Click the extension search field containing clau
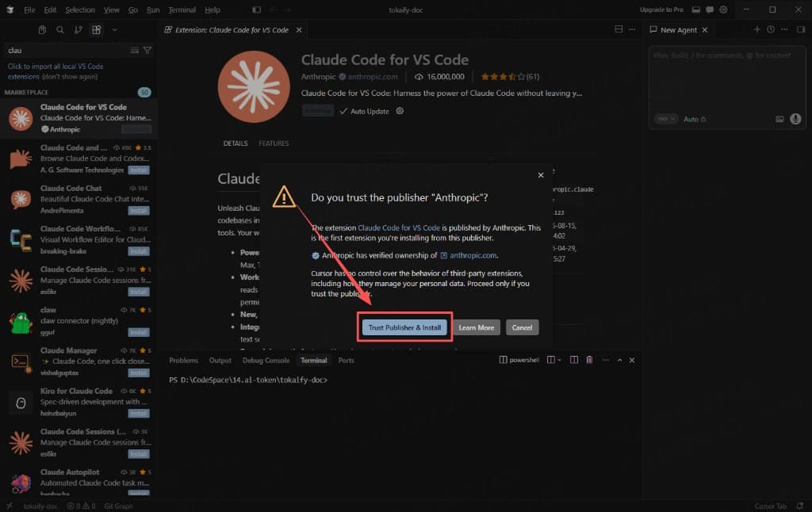812x512 pixels. click(x=67, y=50)
